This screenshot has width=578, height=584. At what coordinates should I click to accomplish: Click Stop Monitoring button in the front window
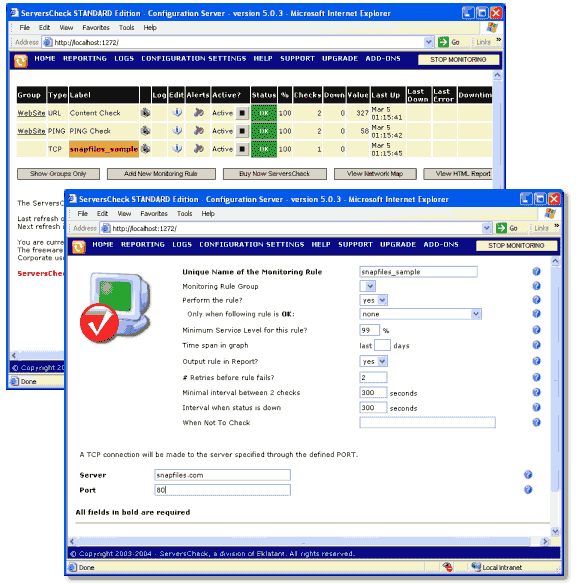517,245
